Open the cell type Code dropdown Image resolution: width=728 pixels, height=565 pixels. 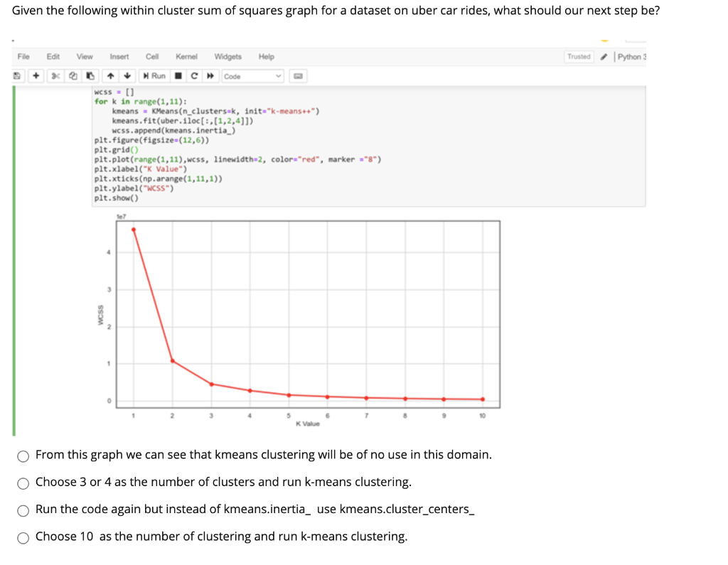pos(252,76)
